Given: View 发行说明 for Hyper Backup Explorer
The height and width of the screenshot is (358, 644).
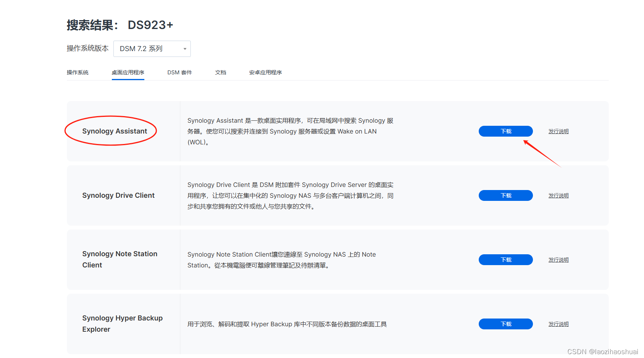Looking at the screenshot, I should [x=558, y=324].
